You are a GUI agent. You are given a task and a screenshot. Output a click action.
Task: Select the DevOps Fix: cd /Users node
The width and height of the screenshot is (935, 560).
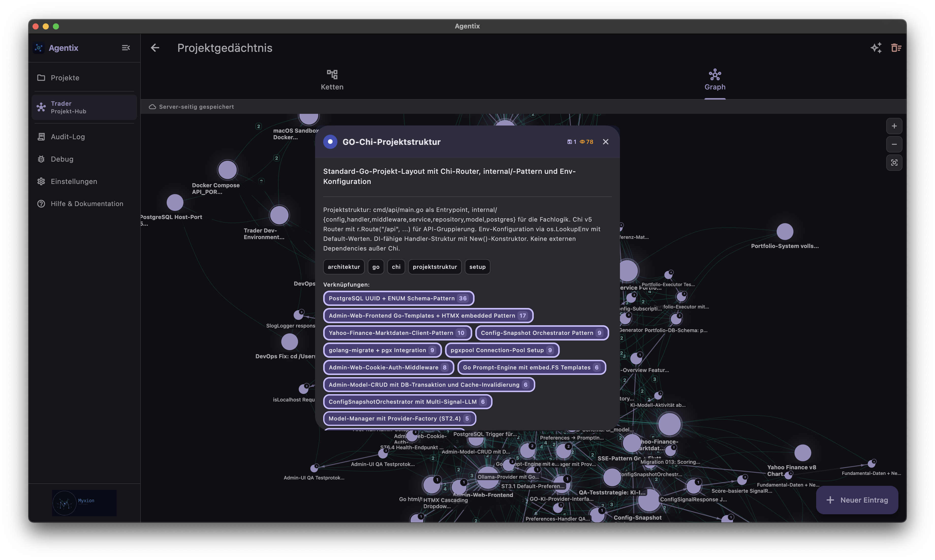click(x=289, y=342)
